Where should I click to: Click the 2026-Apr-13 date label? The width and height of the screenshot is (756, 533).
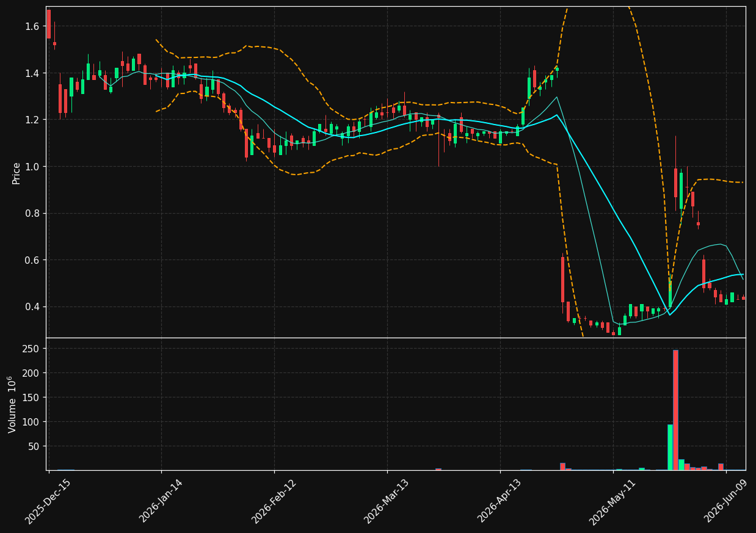coord(500,501)
